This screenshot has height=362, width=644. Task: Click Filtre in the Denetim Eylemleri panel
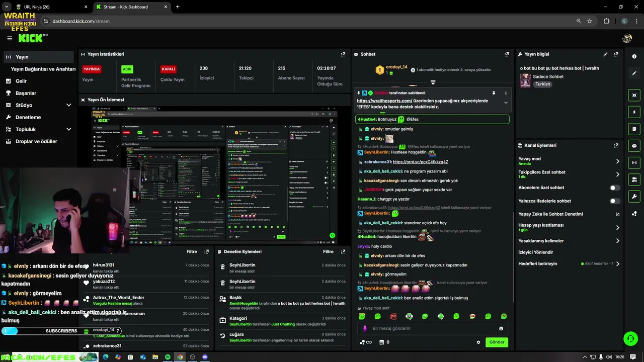pos(328,251)
